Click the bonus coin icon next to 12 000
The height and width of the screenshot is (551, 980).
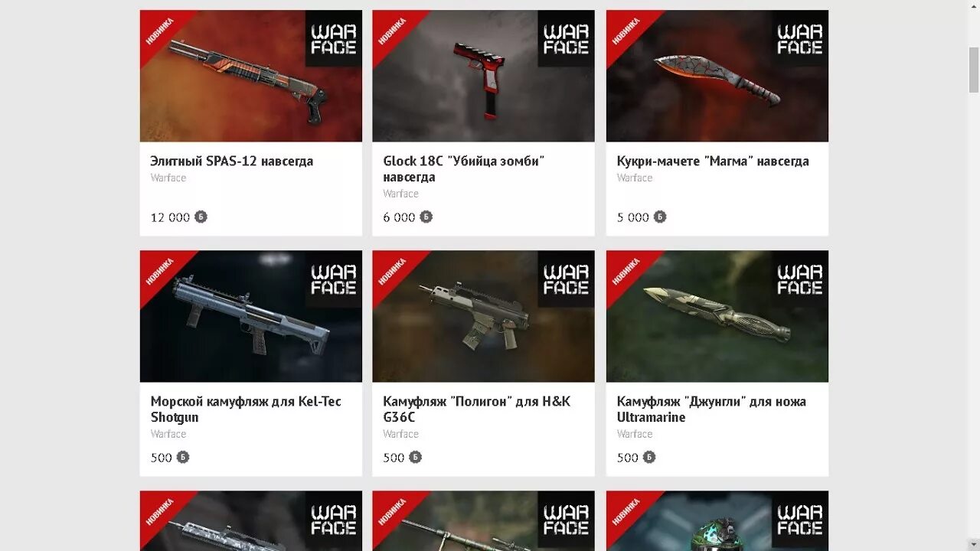point(201,217)
